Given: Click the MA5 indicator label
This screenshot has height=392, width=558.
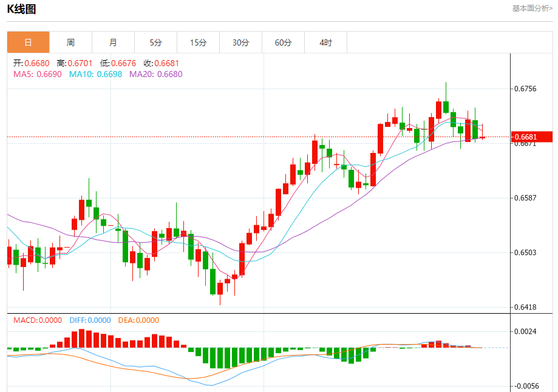Looking at the screenshot, I should coord(37,74).
